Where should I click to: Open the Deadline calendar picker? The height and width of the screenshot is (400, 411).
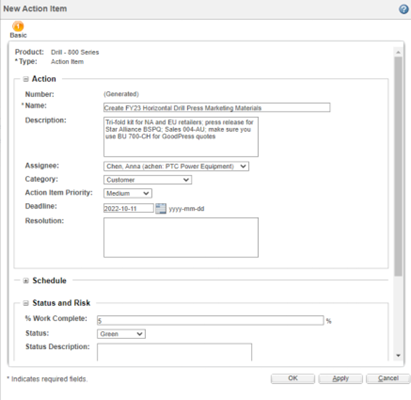[x=161, y=209]
